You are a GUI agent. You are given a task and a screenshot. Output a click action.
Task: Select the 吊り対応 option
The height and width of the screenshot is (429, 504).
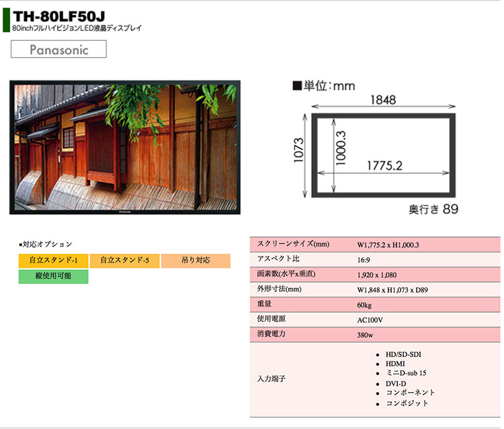pyautogui.click(x=196, y=260)
